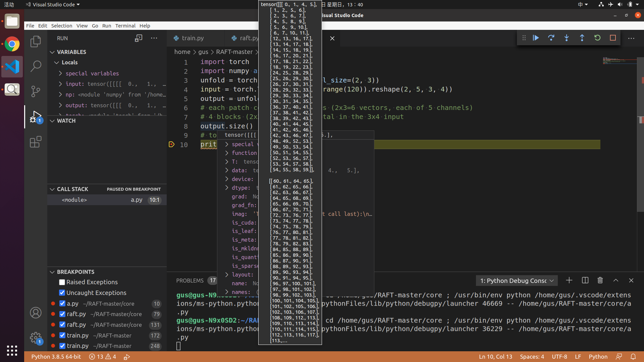The image size is (644, 362).
Task: Restart the debugging session
Action: point(597,38)
